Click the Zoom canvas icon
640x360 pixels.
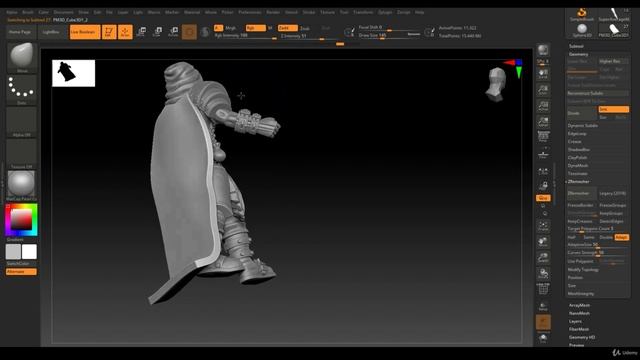543,90
